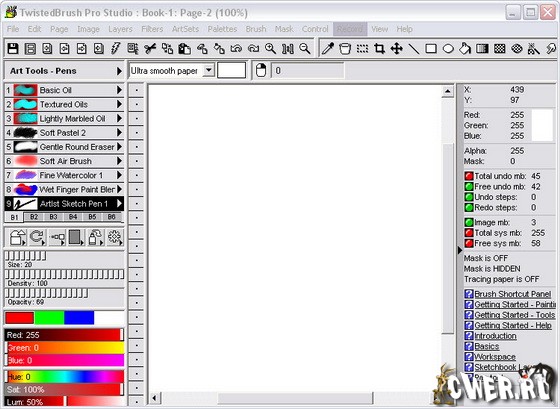560x409 pixels.
Task: Click the Zoom Out magnifier icon
Action: point(305,49)
